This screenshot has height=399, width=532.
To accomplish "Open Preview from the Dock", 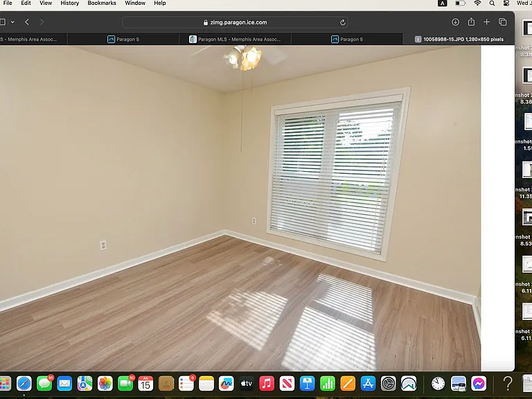I will 459,384.
